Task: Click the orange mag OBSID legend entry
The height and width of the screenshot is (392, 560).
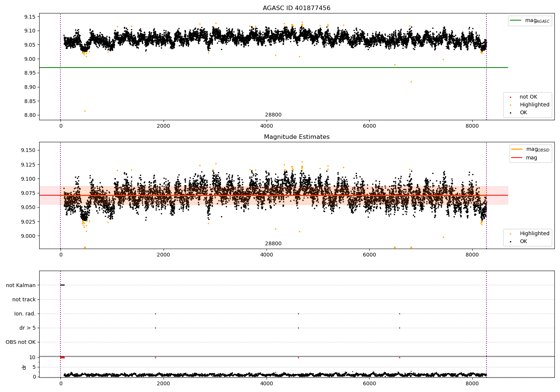Action: [538, 149]
